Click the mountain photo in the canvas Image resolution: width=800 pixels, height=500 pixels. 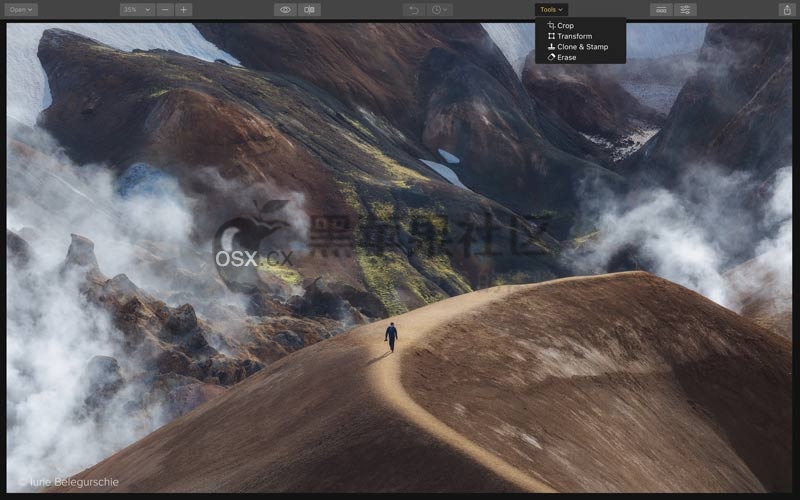pos(399,257)
